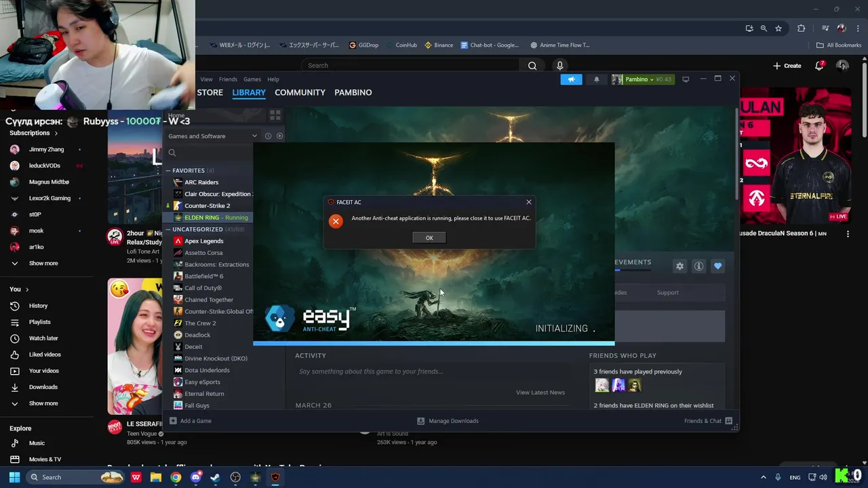Select ELDEN RING running entry
Viewport: 868px width, 488px height.
click(x=208, y=218)
